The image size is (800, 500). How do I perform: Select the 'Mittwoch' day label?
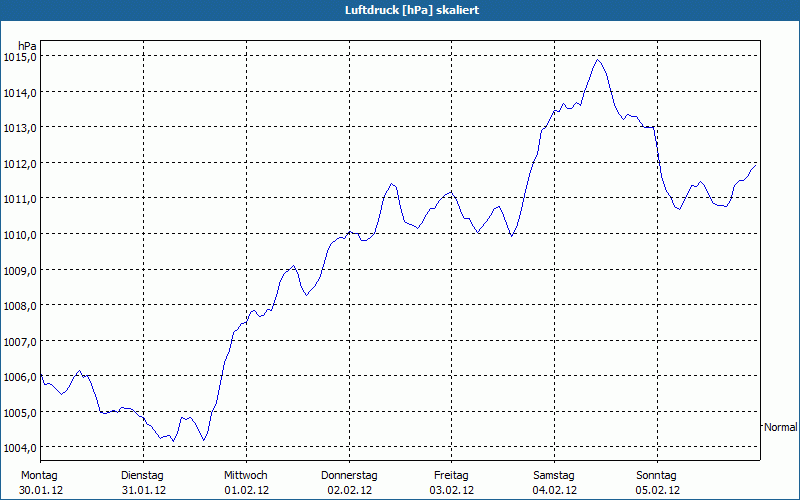click(x=245, y=476)
